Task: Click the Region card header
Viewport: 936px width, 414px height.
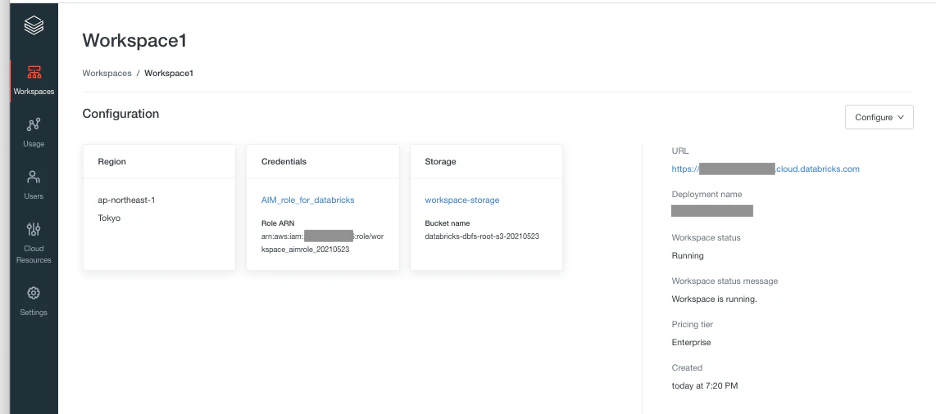Action: coord(112,162)
